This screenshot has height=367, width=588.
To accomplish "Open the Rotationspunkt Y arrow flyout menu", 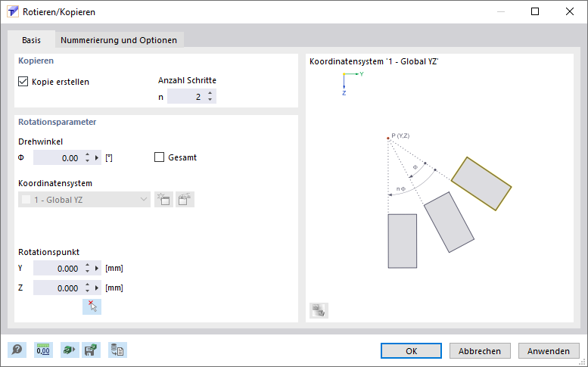I will (x=98, y=268).
